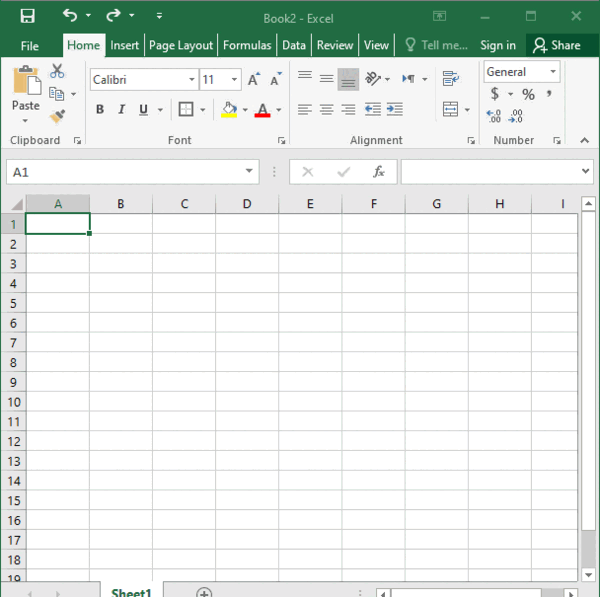Open the Borders style dropdown arrow

[x=203, y=110]
